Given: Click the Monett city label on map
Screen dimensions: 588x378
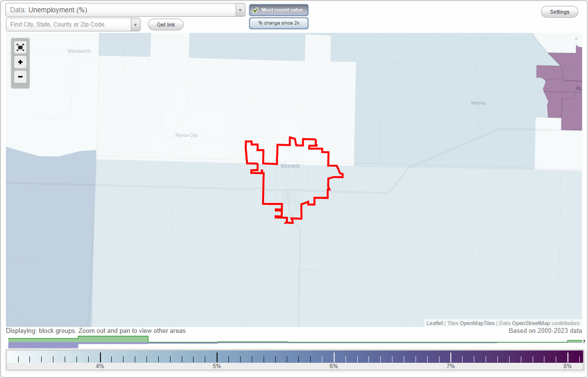Looking at the screenshot, I should 290,166.
